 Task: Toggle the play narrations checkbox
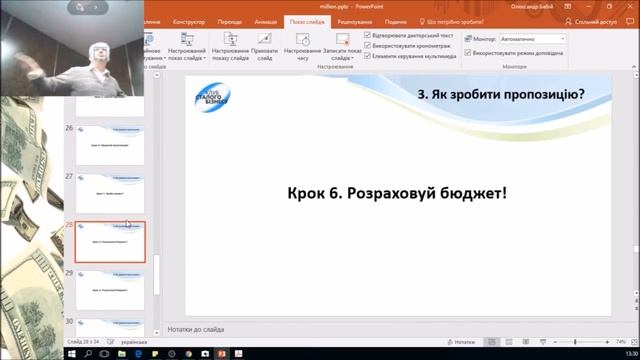[x=367, y=36]
